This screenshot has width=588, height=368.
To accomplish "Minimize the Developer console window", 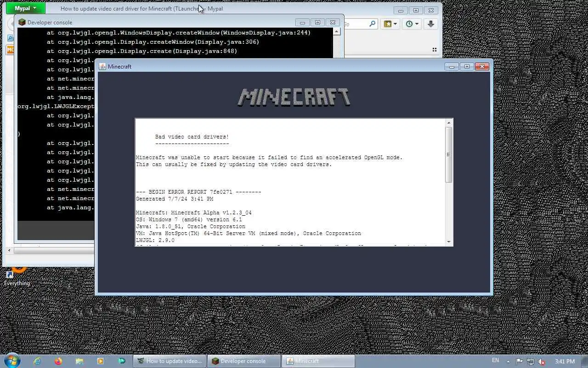I will pos(302,22).
